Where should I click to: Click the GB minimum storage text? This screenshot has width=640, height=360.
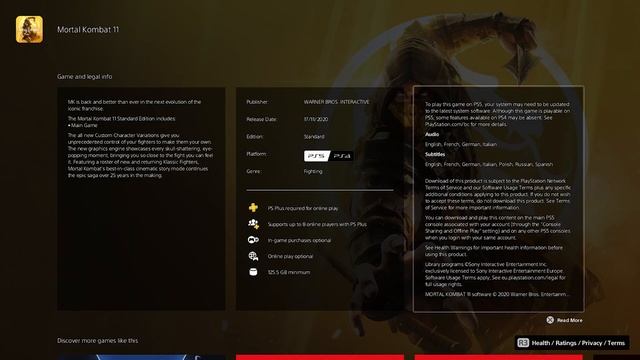(x=289, y=272)
